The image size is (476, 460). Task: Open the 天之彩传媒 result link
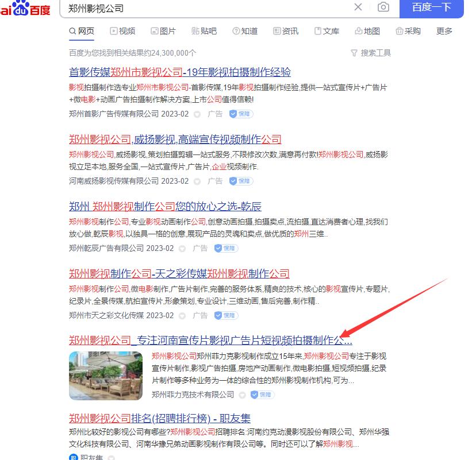(x=179, y=273)
